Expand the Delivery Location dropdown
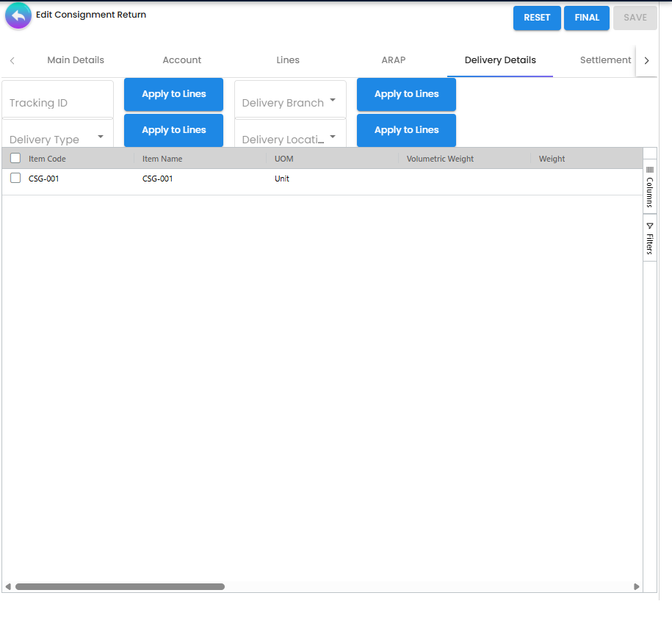Image resolution: width=672 pixels, height=626 pixels. click(333, 137)
